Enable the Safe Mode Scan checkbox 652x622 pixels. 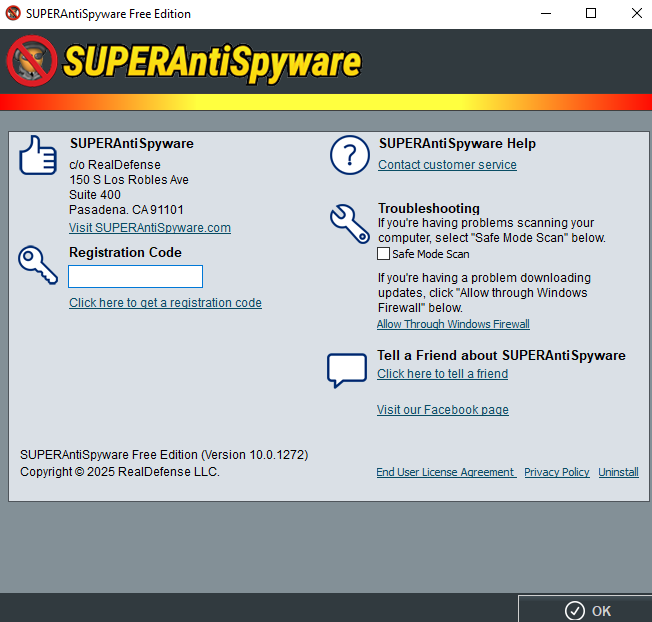pyautogui.click(x=383, y=254)
